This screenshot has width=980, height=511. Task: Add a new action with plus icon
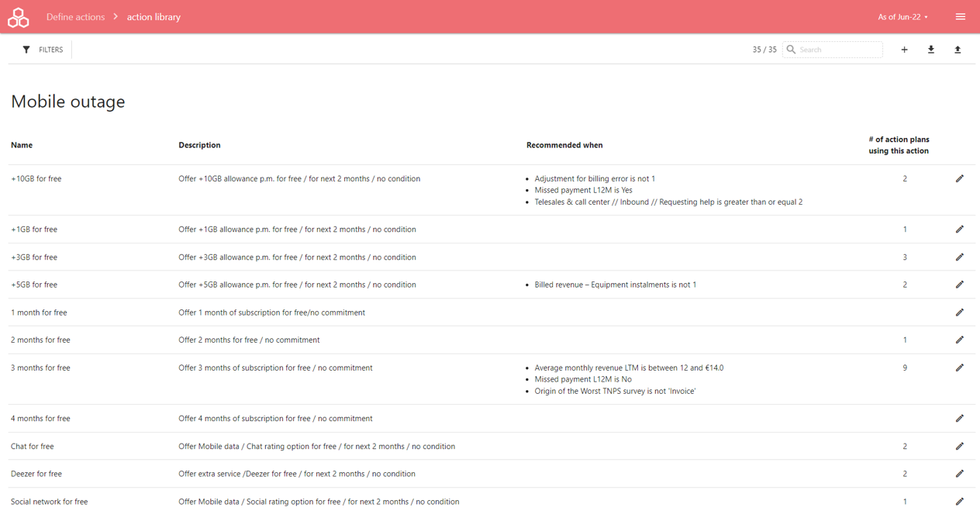(904, 50)
